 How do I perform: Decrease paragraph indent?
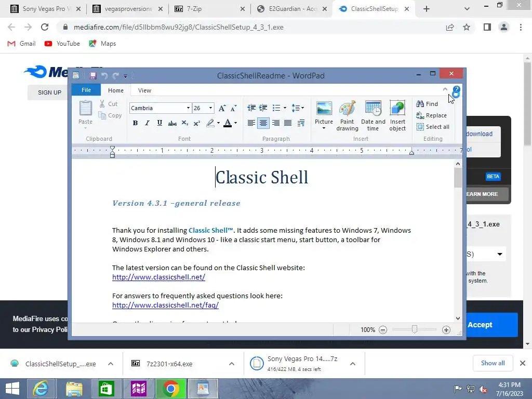click(251, 108)
